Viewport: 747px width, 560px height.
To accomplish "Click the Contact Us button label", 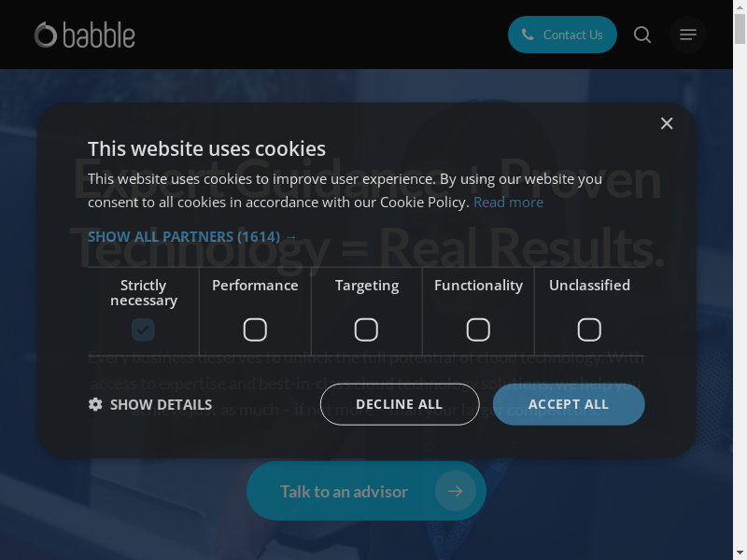I will [x=572, y=35].
